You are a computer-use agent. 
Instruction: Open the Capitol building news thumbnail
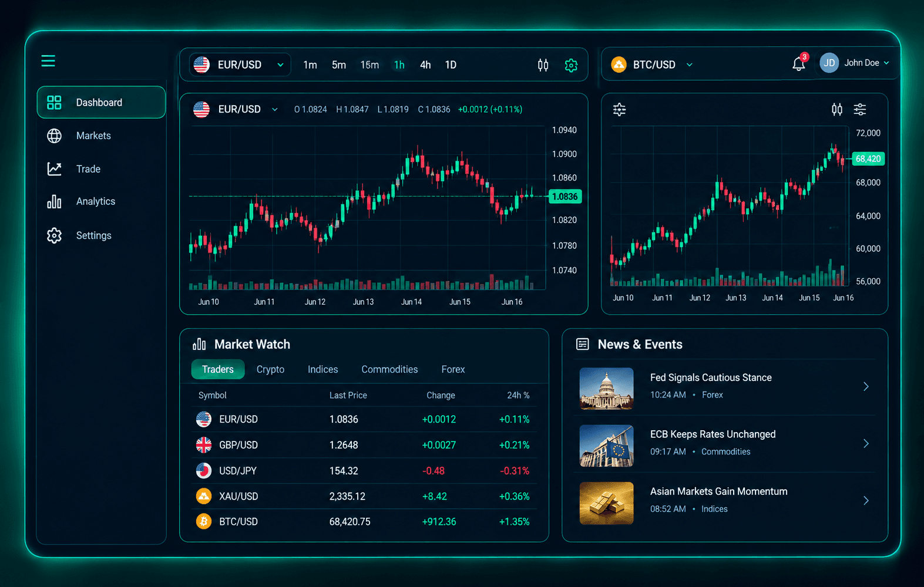(x=606, y=388)
